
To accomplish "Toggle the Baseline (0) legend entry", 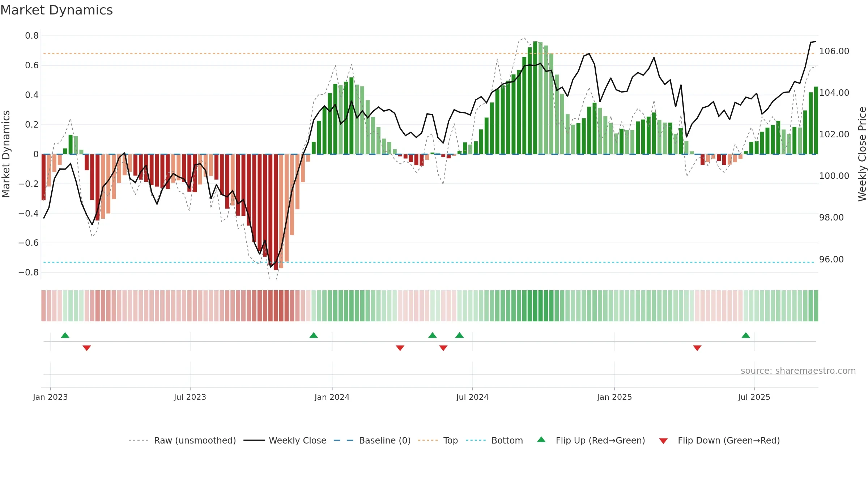I will pyautogui.click(x=372, y=440).
